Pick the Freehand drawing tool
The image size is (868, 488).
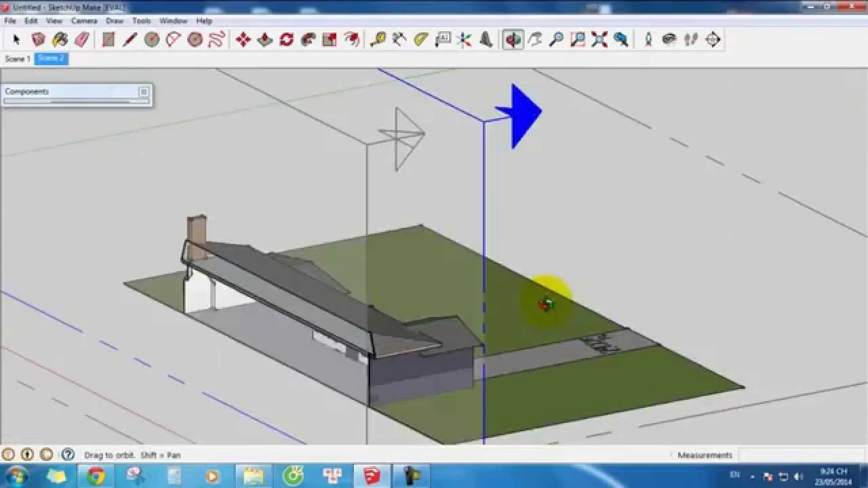click(x=217, y=40)
